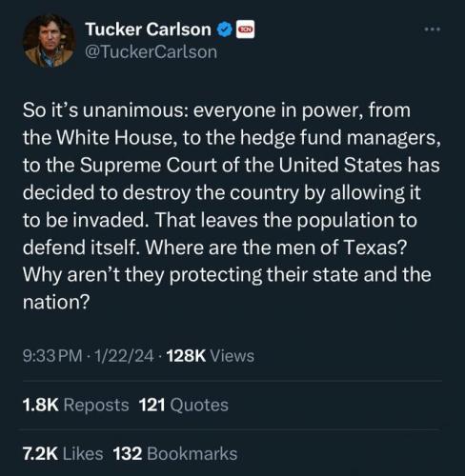Click the red TCN affiliate badge
465x476 pixels.
pos(246,30)
